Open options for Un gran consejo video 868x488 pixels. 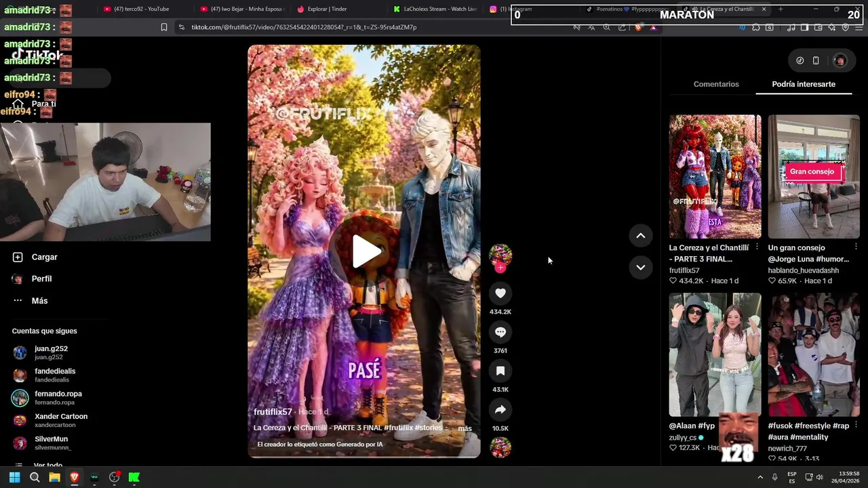coord(856,247)
